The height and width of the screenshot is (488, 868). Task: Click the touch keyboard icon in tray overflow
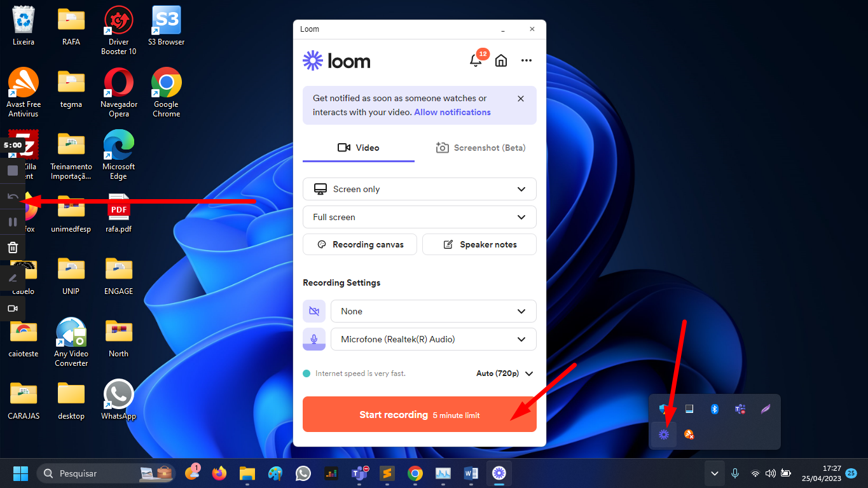(x=689, y=409)
